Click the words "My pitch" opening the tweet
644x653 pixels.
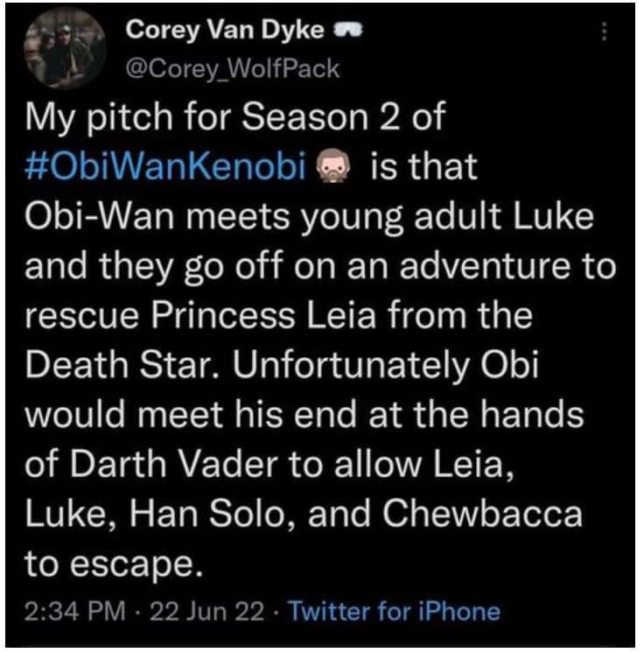86,120
